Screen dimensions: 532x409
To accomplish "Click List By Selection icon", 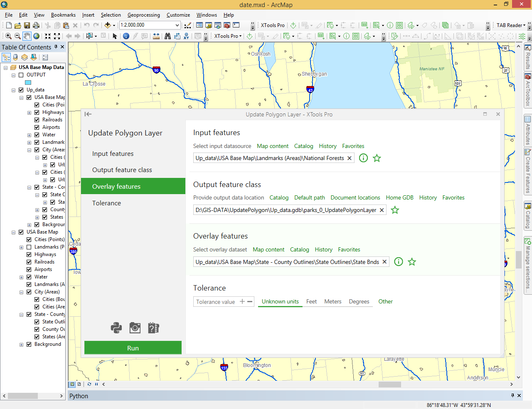I will [x=34, y=57].
